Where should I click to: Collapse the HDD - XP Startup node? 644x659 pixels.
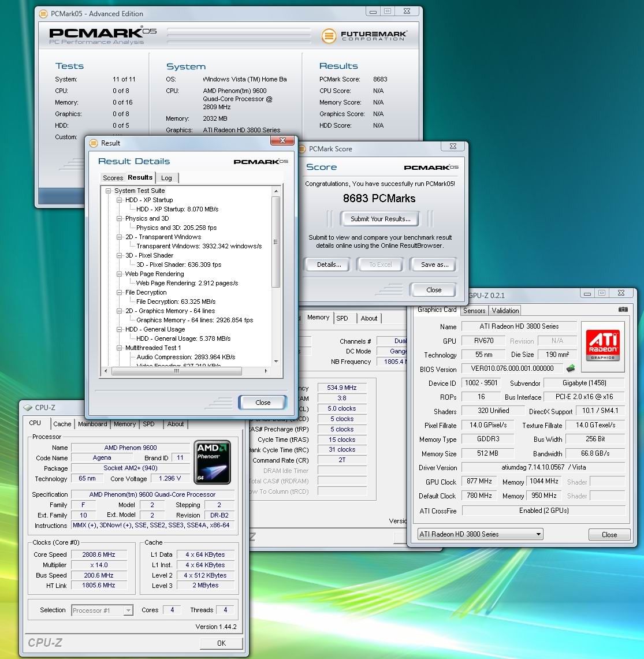tap(120, 200)
